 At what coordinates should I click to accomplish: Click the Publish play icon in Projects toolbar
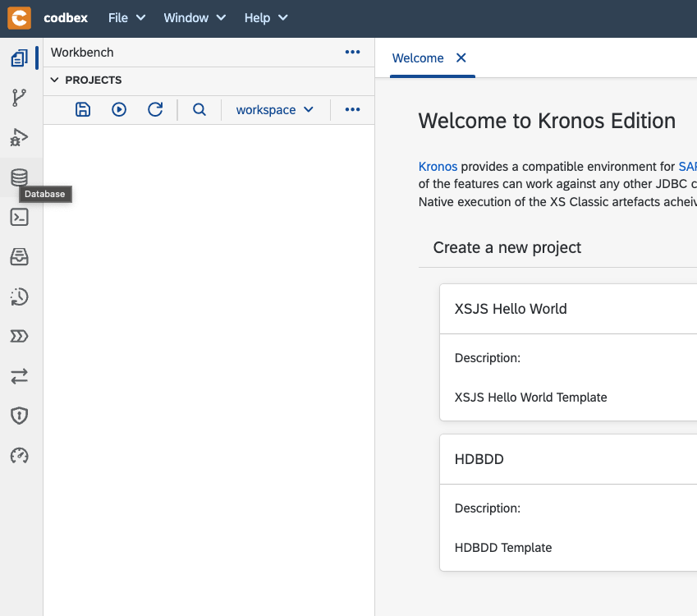click(x=119, y=109)
